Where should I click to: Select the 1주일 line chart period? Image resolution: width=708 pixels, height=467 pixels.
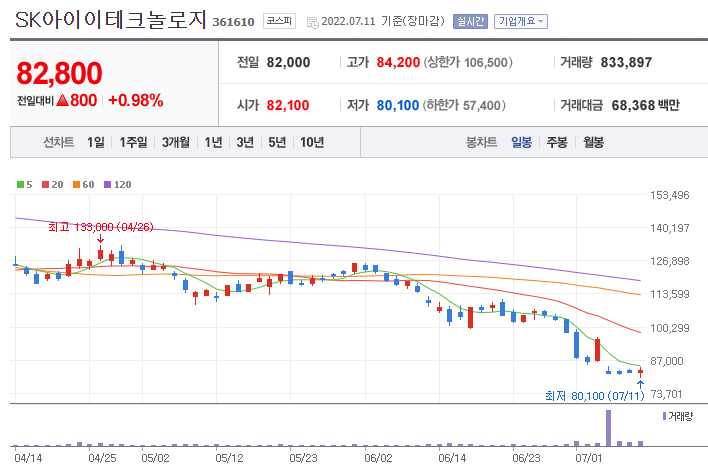point(133,142)
